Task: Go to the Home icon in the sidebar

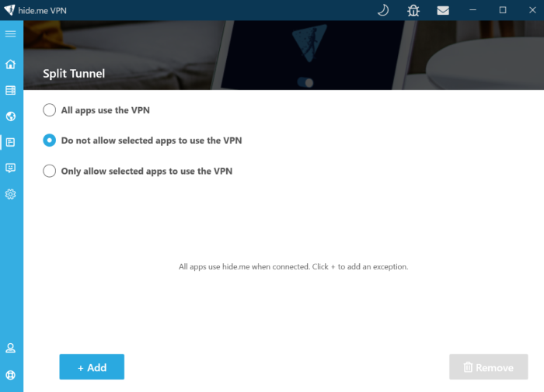Action: coord(10,64)
